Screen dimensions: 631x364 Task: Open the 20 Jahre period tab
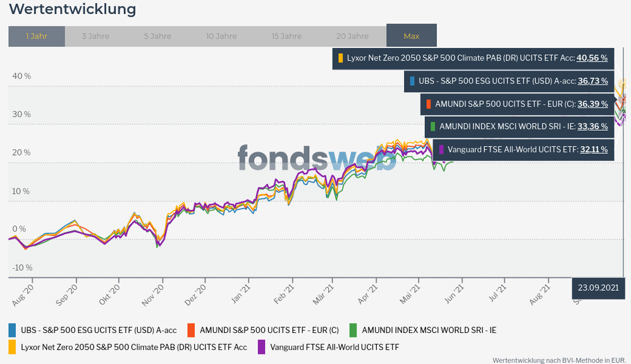[x=352, y=36]
